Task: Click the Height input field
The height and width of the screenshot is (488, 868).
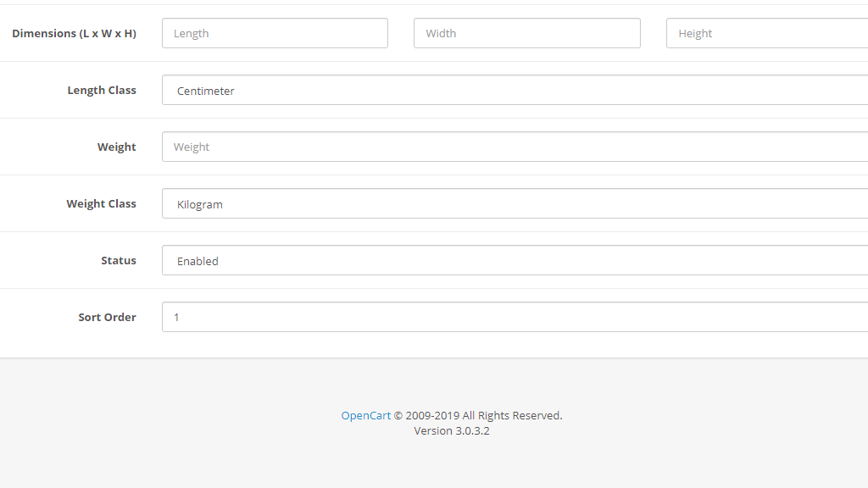Action: (x=767, y=33)
